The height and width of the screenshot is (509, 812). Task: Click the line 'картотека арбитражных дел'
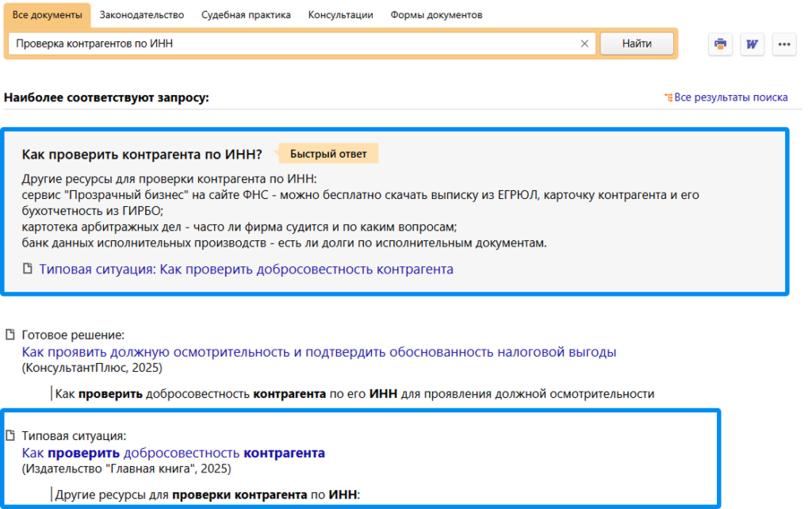239,228
